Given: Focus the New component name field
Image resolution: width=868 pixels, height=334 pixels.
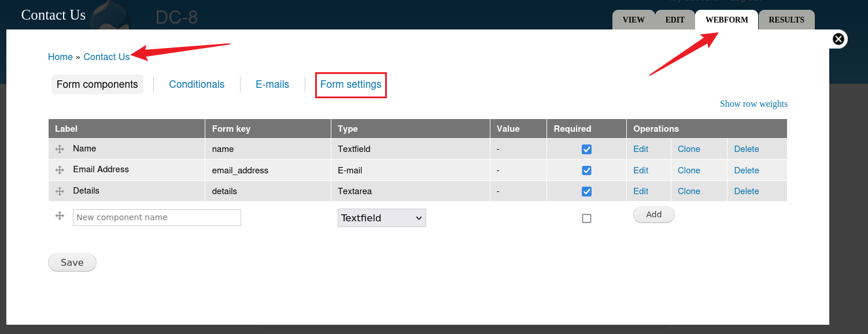Looking at the screenshot, I should (157, 217).
